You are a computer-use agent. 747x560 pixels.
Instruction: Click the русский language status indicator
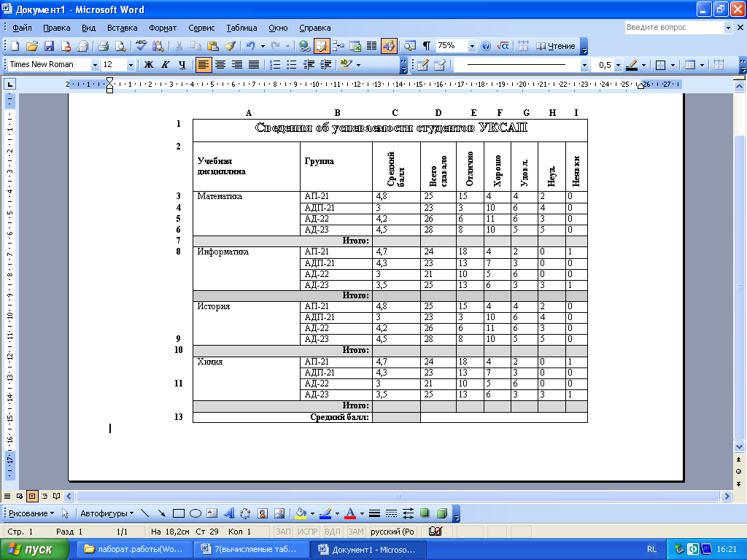(392, 532)
